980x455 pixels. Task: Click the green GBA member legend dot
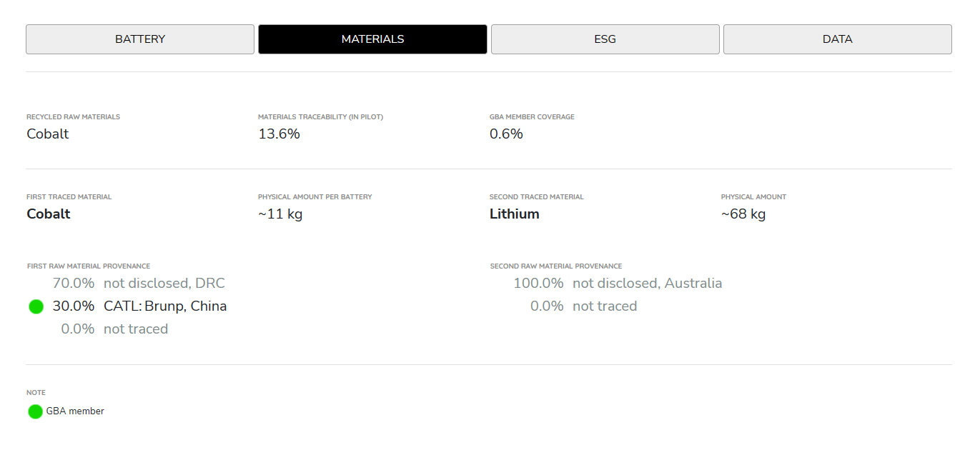[35, 411]
